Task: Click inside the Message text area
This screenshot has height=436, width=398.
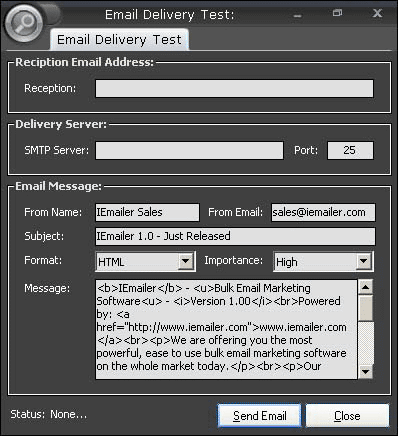Action: (x=226, y=329)
